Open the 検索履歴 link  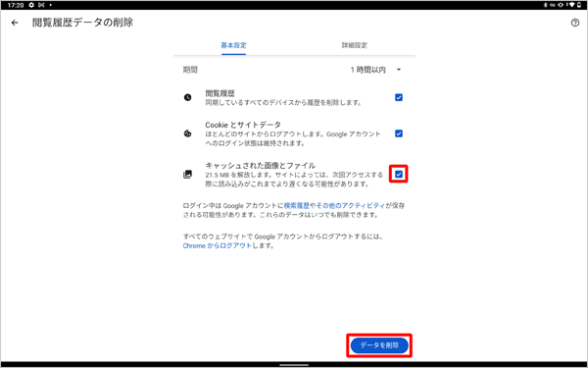point(297,206)
